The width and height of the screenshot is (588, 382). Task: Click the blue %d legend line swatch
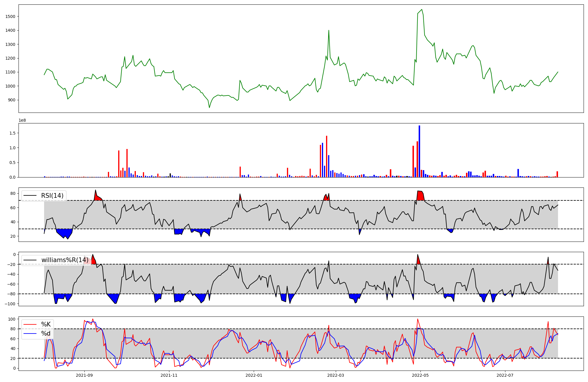click(30, 334)
